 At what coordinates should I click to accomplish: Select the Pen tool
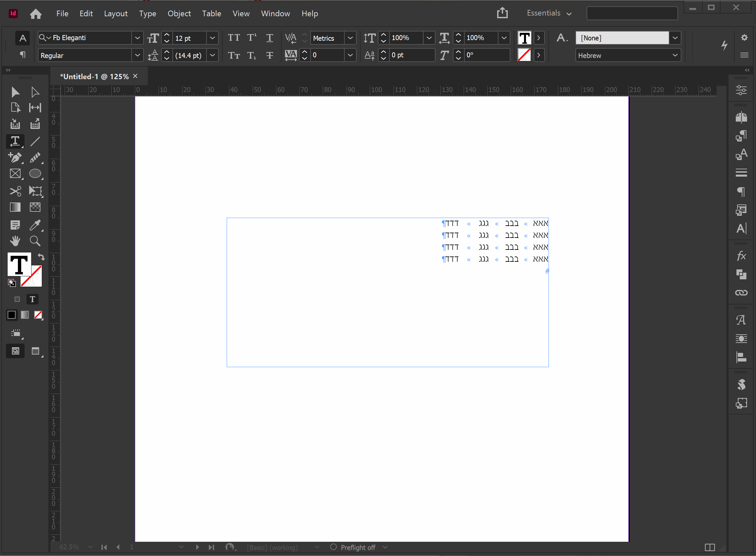pyautogui.click(x=15, y=157)
